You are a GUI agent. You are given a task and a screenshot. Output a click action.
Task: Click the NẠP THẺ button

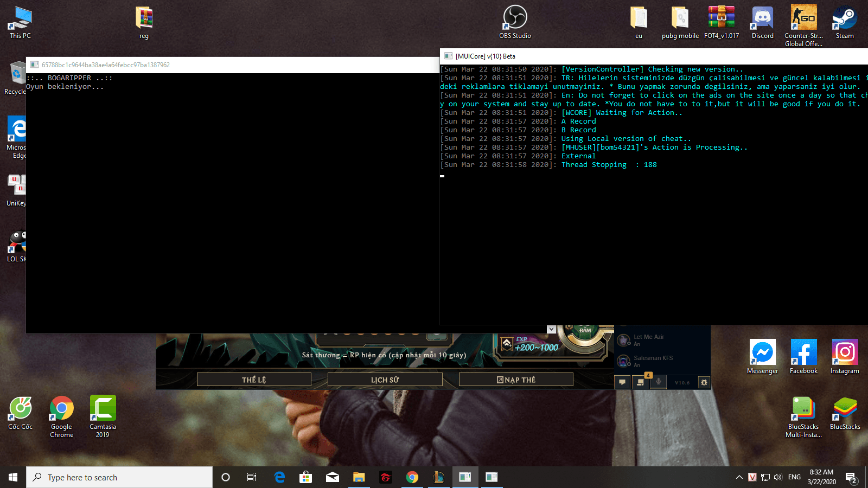(516, 380)
